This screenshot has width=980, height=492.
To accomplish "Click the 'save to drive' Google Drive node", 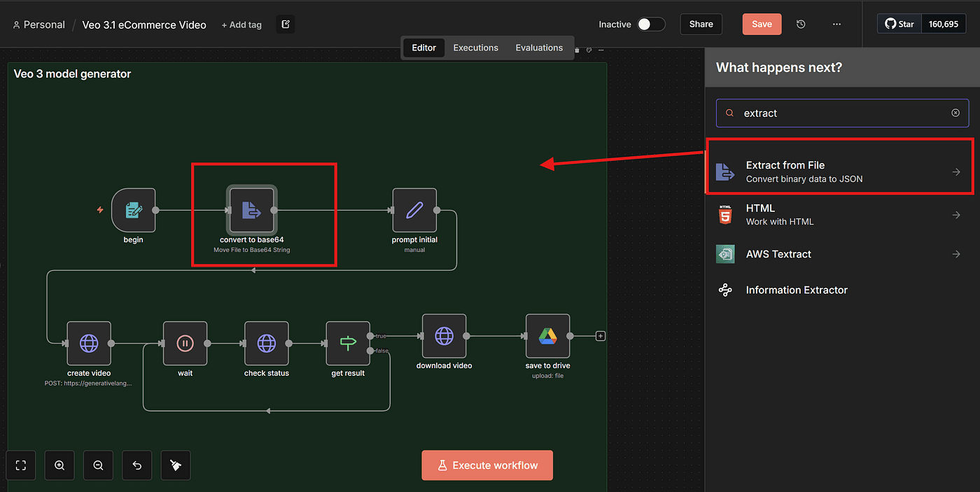I will click(x=547, y=337).
